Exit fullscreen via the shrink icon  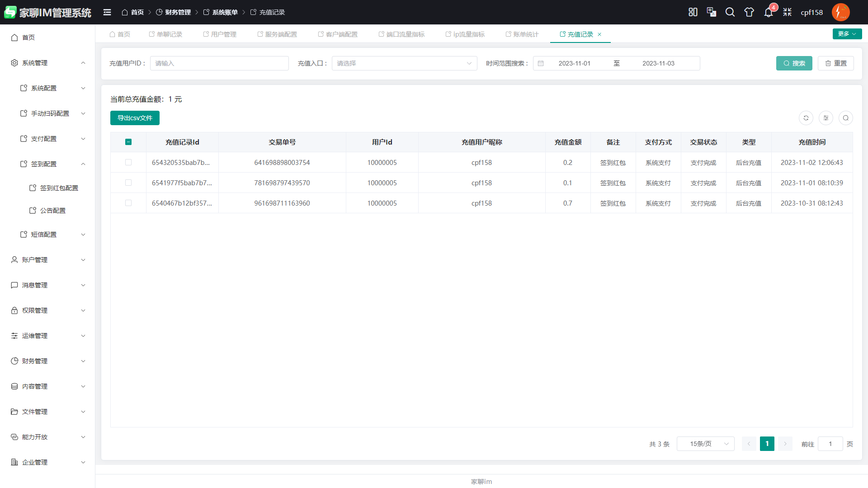787,12
